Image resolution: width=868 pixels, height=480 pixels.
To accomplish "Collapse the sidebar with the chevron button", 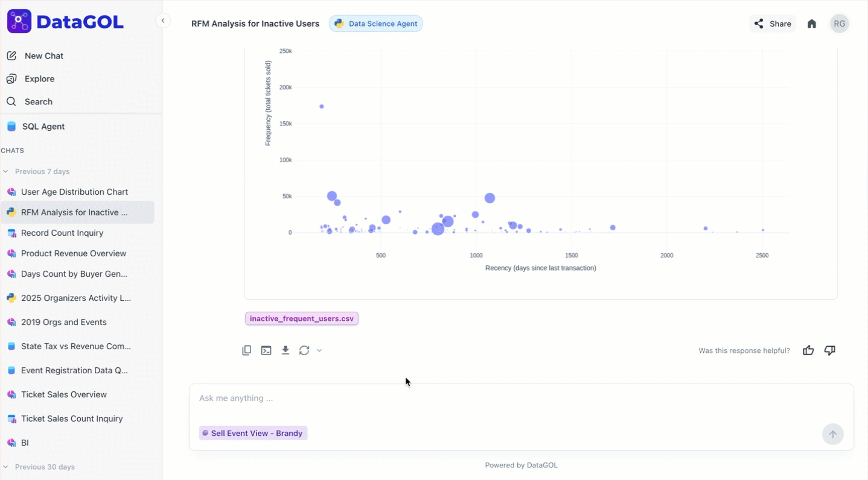I will 163,21.
